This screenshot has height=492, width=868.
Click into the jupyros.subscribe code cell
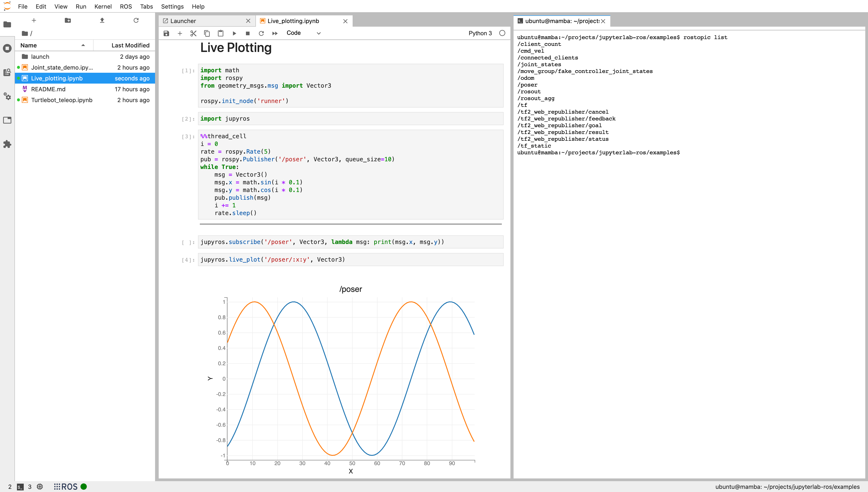(x=351, y=242)
